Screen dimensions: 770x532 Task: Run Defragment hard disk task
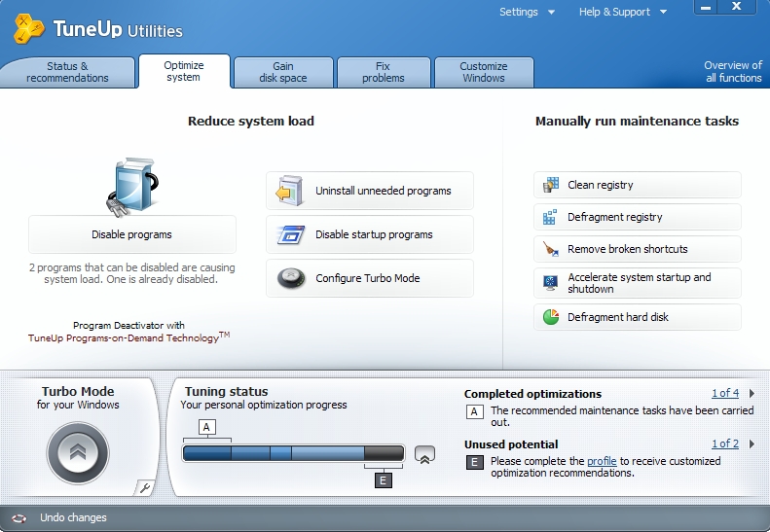coord(638,317)
